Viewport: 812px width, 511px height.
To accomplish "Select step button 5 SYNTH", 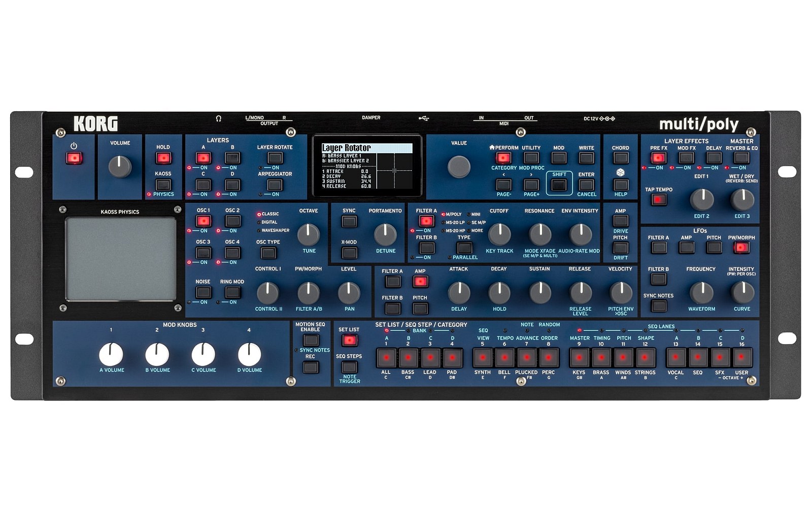I will 483,358.
